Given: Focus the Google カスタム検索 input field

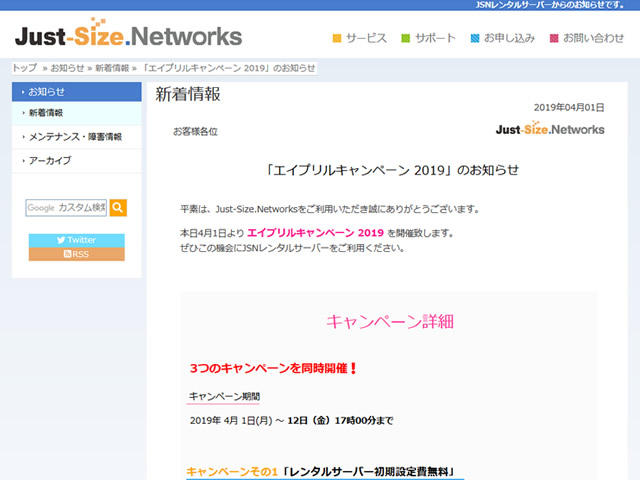Looking at the screenshot, I should 66,208.
